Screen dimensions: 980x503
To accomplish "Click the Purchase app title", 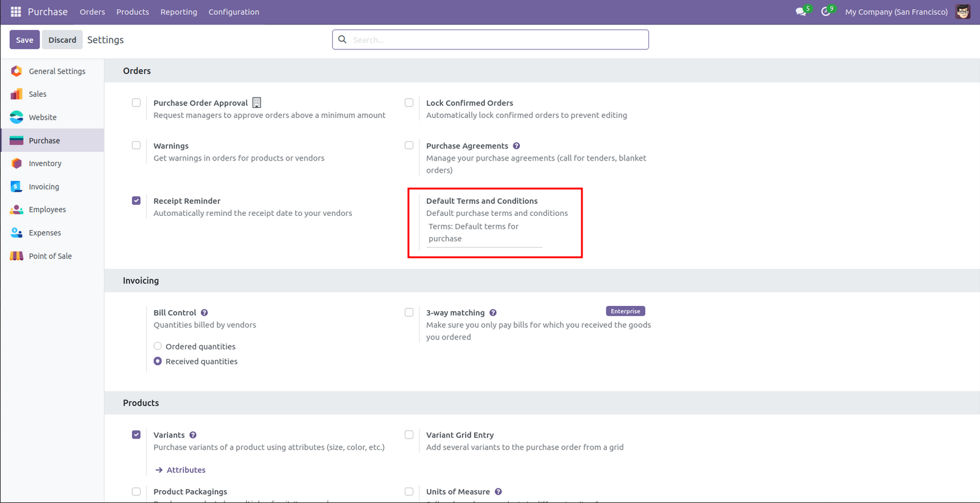I will [x=47, y=12].
